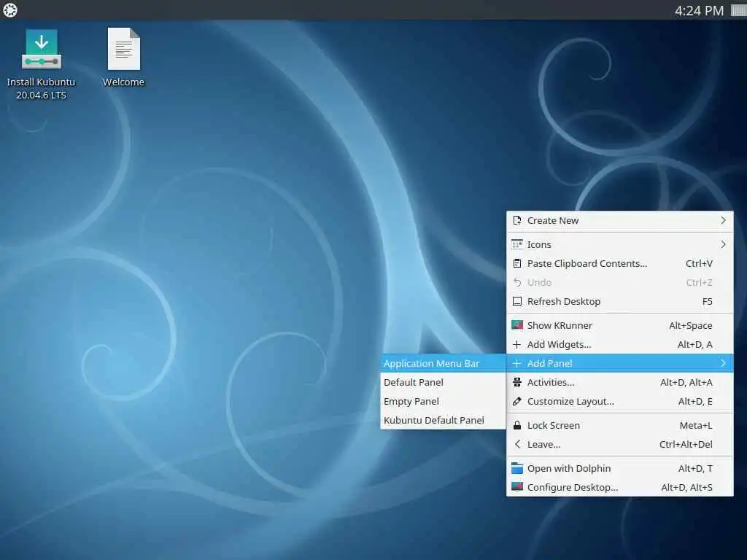The image size is (747, 560).
Task: Click the Refresh Desktop icon
Action: click(517, 301)
